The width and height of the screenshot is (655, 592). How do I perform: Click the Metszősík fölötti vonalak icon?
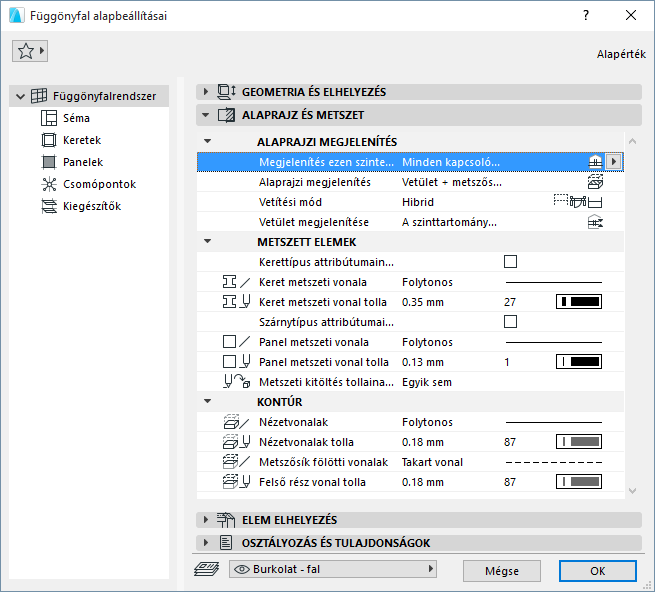236,462
